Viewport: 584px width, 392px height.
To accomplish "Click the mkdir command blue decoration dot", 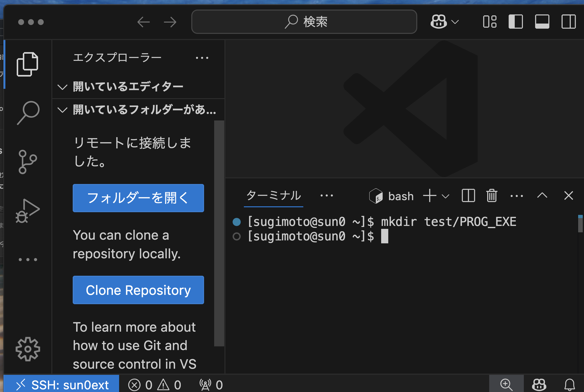I will point(237,222).
